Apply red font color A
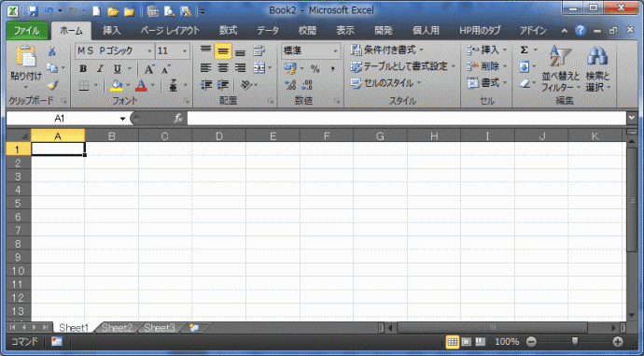Image resolution: width=644 pixels, height=356 pixels. tap(141, 86)
